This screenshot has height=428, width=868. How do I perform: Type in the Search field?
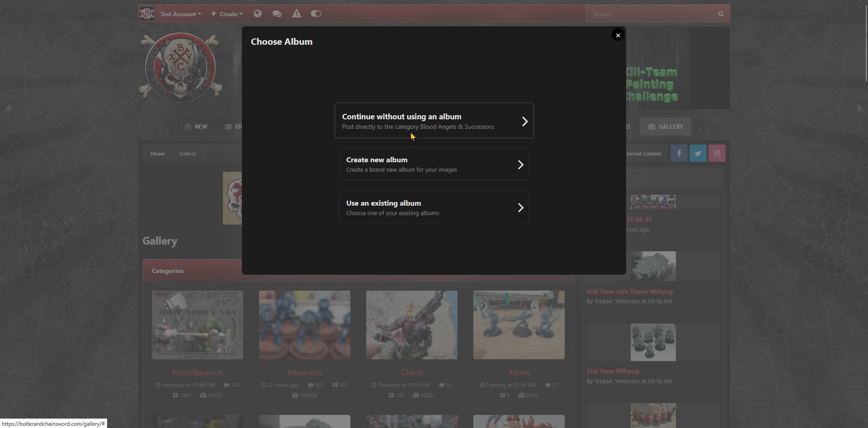pyautogui.click(x=651, y=14)
